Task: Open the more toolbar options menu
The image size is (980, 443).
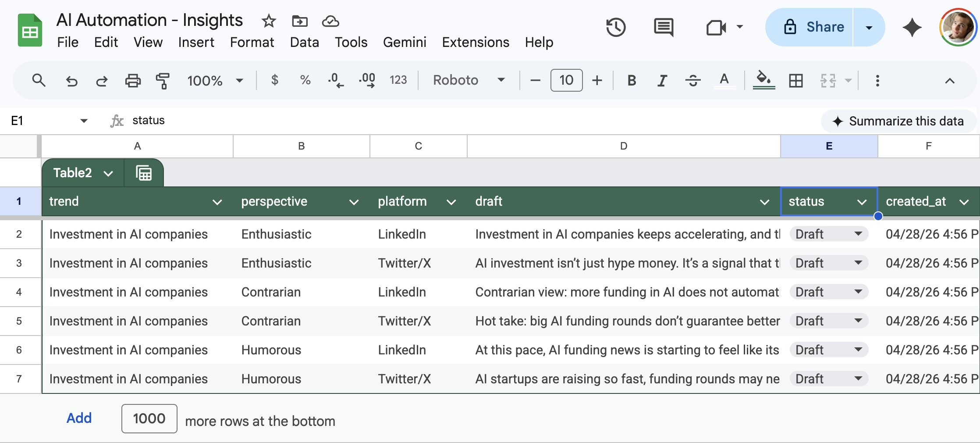Action: (x=877, y=81)
